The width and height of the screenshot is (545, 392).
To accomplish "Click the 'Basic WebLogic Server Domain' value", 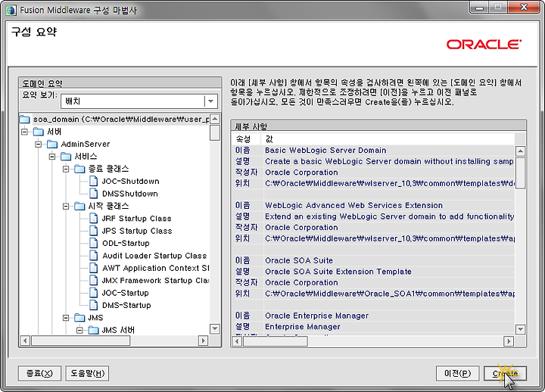I will pyautogui.click(x=325, y=150).
